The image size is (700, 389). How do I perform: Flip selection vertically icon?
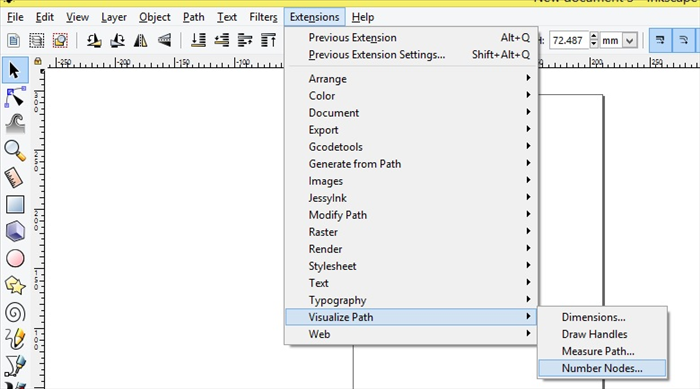[x=164, y=41]
